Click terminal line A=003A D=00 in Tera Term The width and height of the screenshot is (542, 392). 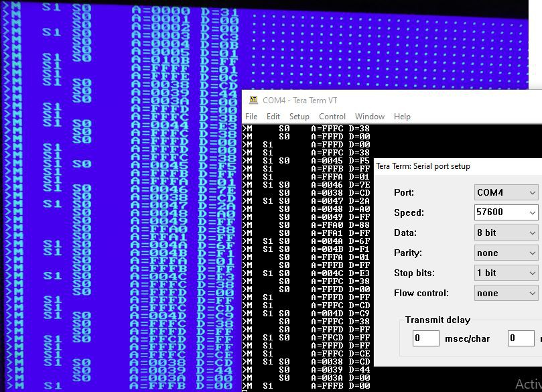click(306, 377)
